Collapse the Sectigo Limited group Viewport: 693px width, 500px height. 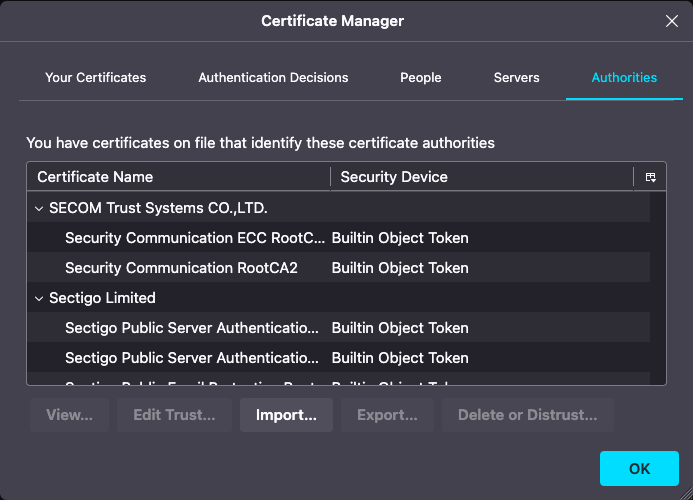(39, 298)
